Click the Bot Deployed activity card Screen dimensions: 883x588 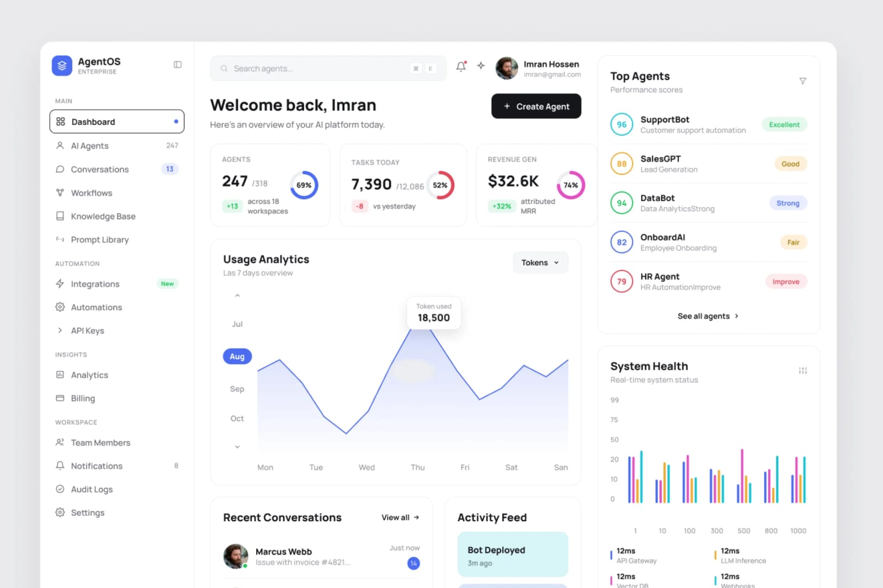[x=513, y=554]
